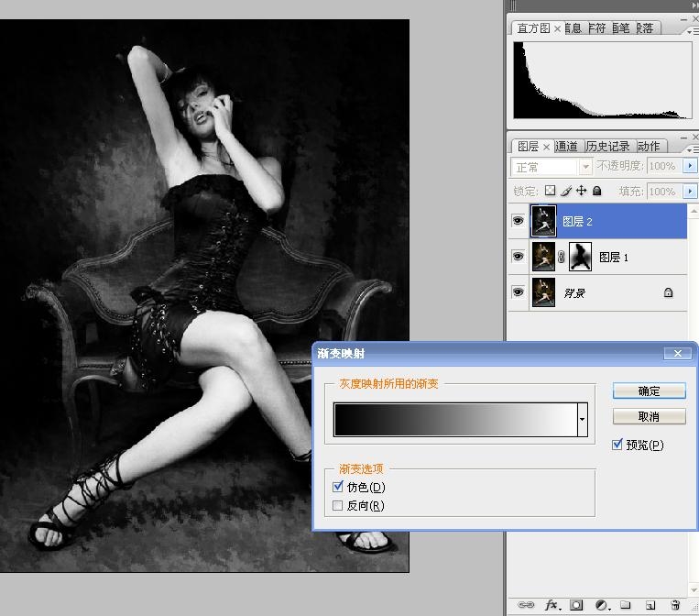Switch to the 画笔 tab
The image size is (699, 616).
tap(620, 28)
